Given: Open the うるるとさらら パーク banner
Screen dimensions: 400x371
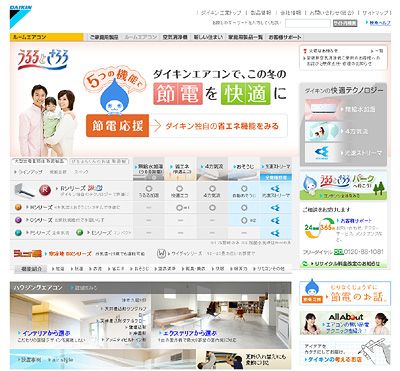Looking at the screenshot, I should tap(343, 186).
